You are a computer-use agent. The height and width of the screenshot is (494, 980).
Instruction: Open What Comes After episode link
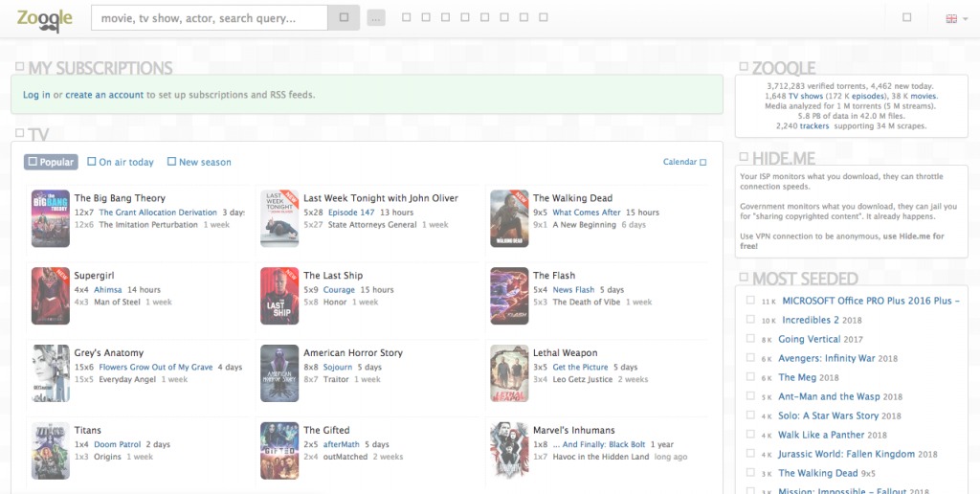(587, 213)
